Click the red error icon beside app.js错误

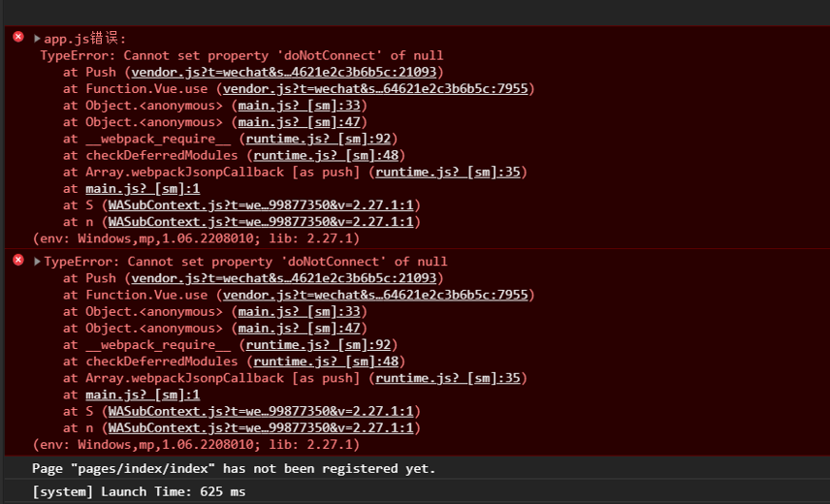tap(18, 37)
